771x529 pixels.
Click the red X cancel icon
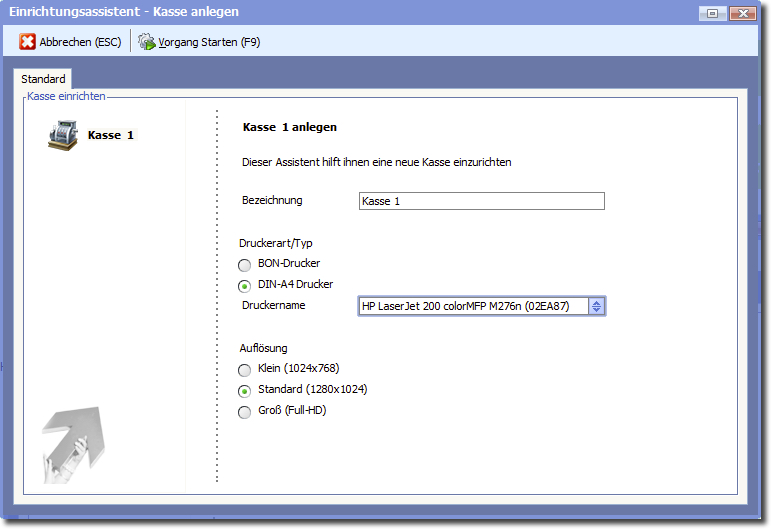[x=28, y=42]
